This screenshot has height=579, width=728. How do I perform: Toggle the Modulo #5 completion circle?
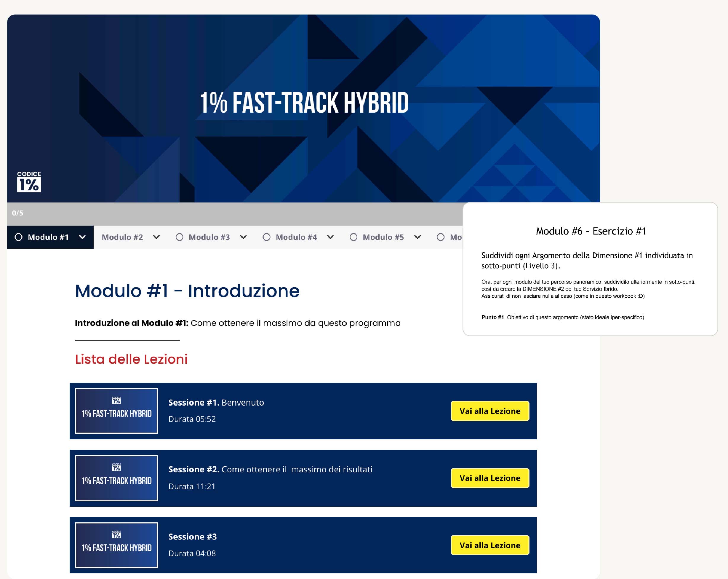[353, 237]
